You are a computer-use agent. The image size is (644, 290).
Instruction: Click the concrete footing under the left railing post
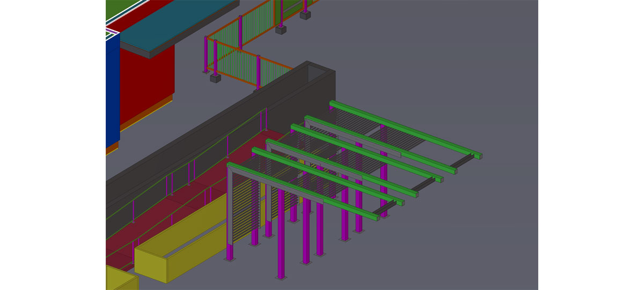tap(215, 78)
